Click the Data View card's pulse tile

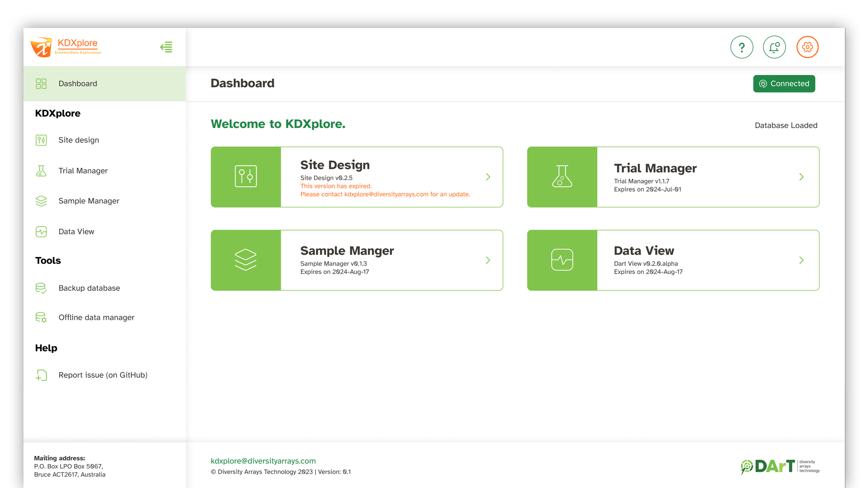pos(562,260)
